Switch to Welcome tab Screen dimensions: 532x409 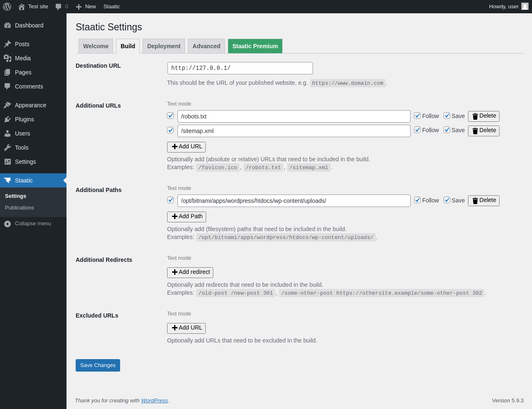click(96, 46)
